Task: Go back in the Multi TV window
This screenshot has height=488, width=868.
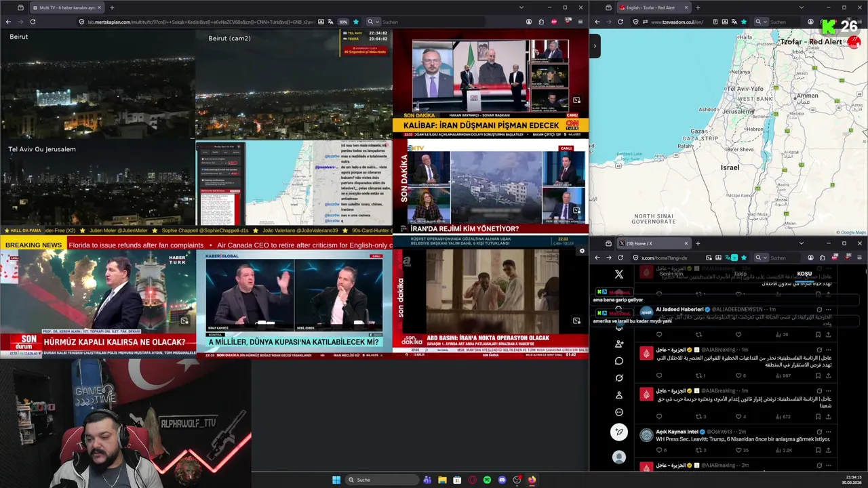Action: 8,22
